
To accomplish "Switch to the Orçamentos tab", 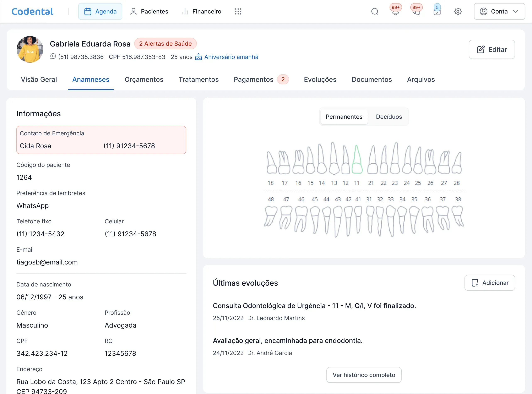I will pyautogui.click(x=144, y=80).
